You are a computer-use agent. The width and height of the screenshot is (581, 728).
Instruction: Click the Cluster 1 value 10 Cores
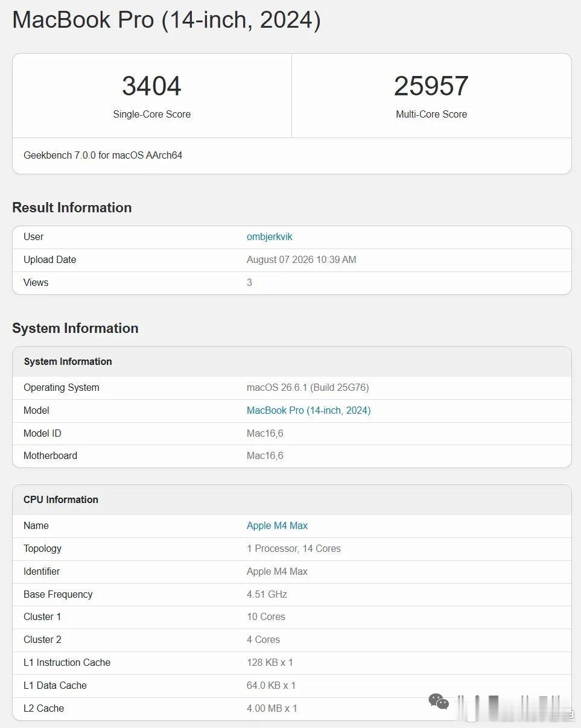266,616
